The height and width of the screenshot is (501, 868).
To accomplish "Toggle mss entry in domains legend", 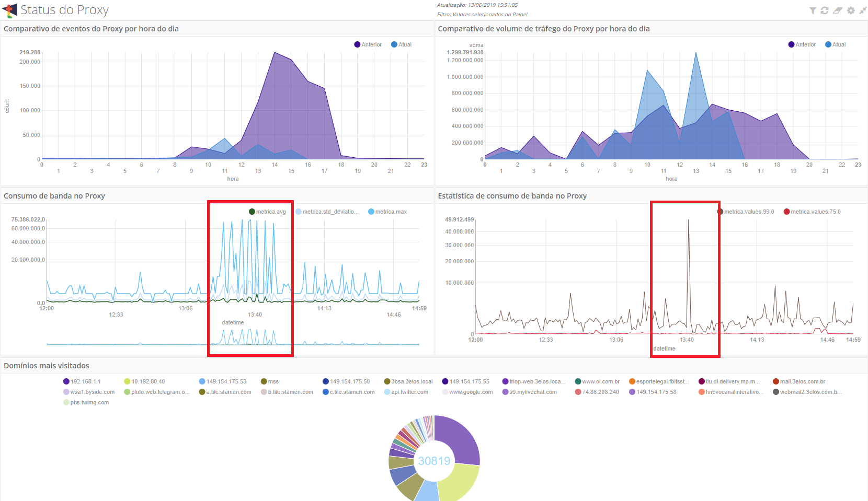I will coord(270,381).
